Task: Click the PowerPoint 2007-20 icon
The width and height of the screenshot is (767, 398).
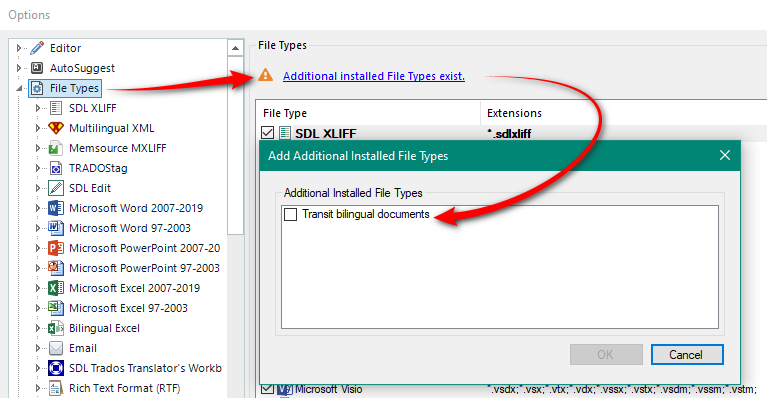Action: (x=56, y=248)
